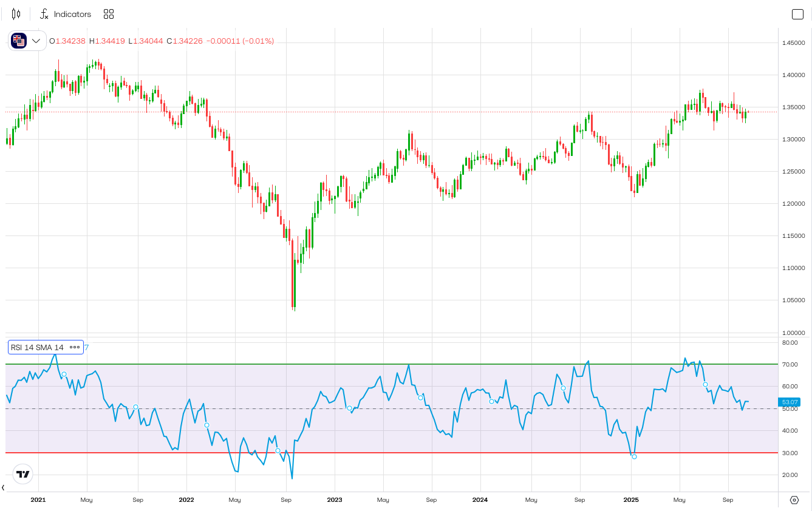The width and height of the screenshot is (812, 511).
Task: Open the Indicators menu
Action: pyautogui.click(x=65, y=14)
